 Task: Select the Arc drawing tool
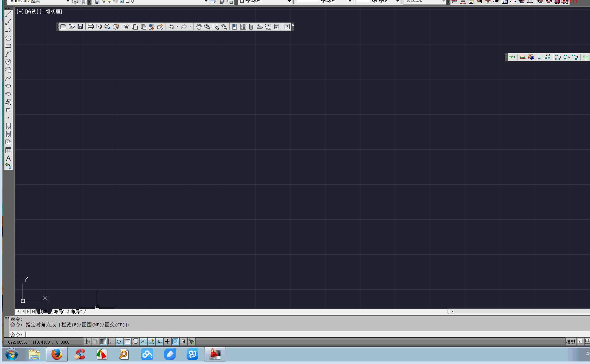8,54
